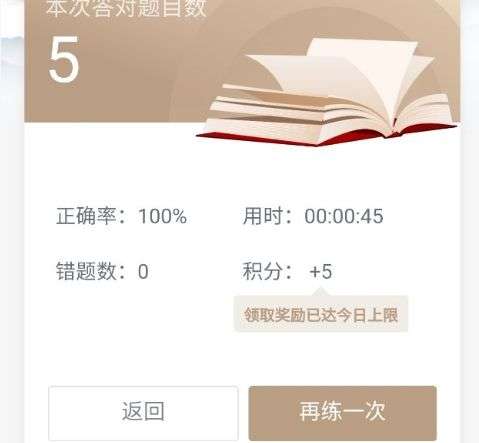Select the 00:00:45 elapsed time value
This screenshot has height=443, width=479.
click(344, 216)
